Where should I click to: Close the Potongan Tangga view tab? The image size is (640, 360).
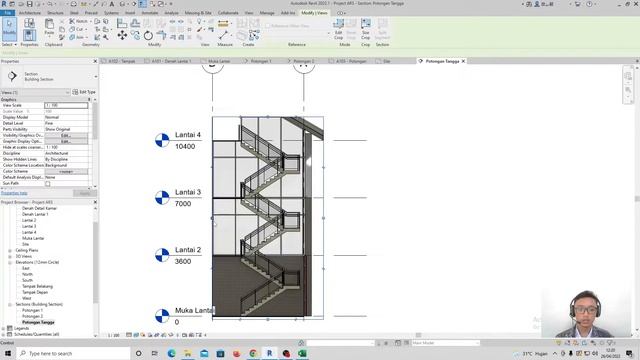(x=463, y=61)
